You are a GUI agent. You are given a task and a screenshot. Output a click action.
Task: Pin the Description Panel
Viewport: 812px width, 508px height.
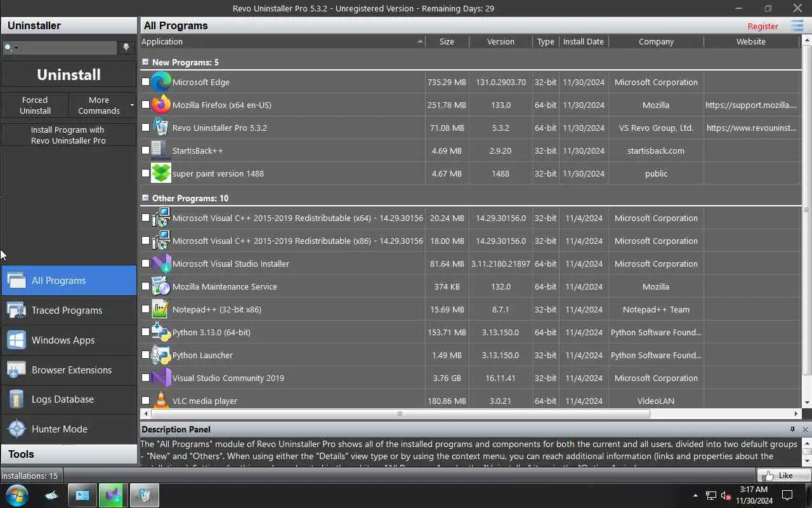click(x=792, y=429)
